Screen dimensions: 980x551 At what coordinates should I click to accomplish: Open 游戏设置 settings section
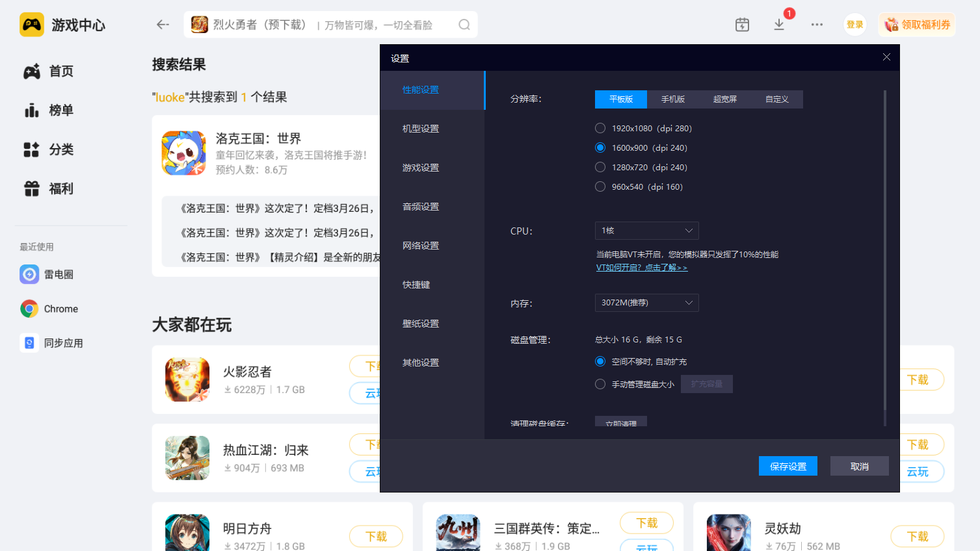432,168
